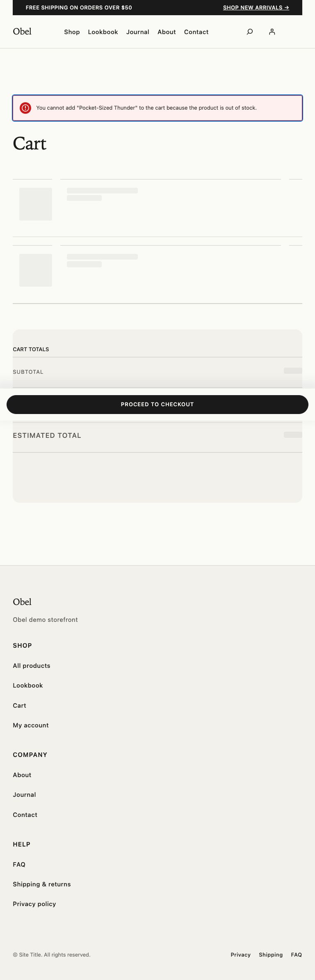315x980 pixels.
Task: Click the second cart item thumbnail placeholder
Action: point(36,270)
